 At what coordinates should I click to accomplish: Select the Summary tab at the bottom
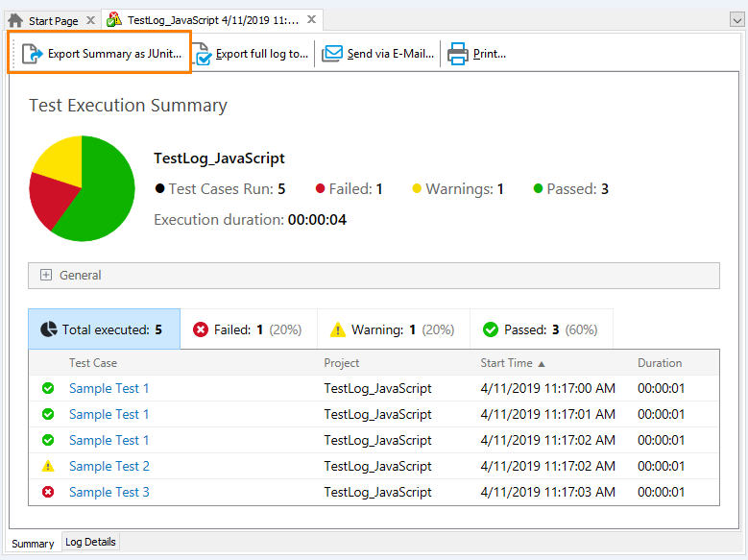pos(33,543)
